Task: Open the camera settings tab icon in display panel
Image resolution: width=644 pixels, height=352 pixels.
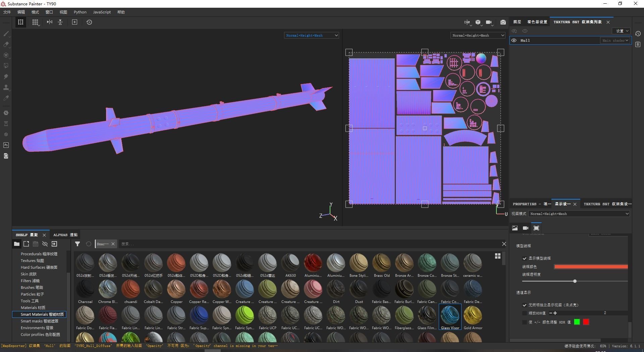Action: (526, 228)
